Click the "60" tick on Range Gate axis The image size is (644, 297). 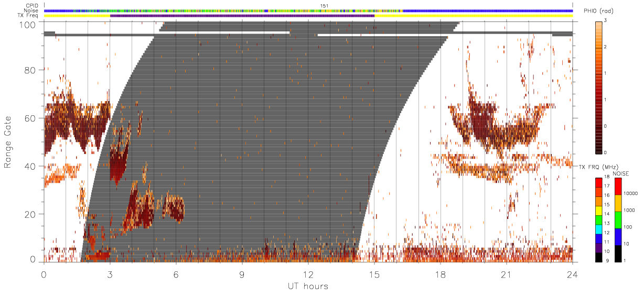30,118
